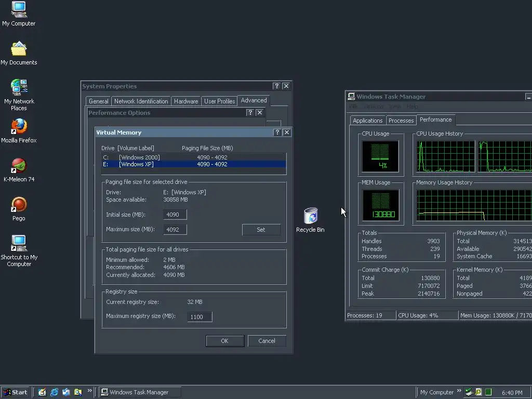Image resolution: width=532 pixels, height=399 pixels.
Task: Open the Hardware tab
Action: (186, 101)
